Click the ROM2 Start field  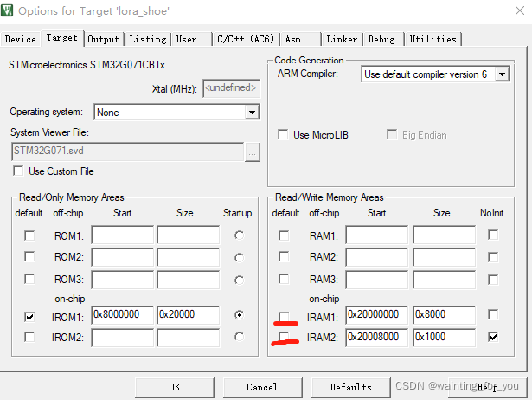(x=122, y=257)
